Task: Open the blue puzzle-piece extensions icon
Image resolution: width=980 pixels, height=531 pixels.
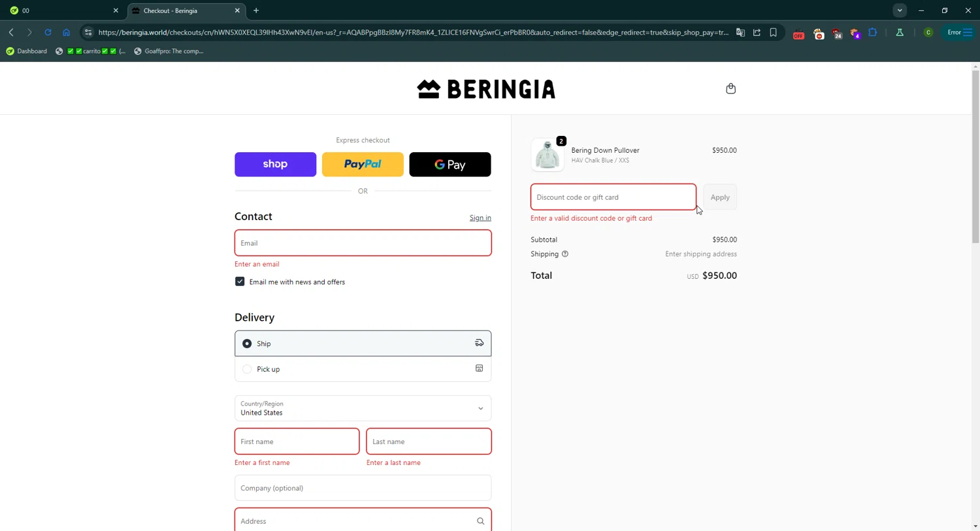Action: click(873, 32)
